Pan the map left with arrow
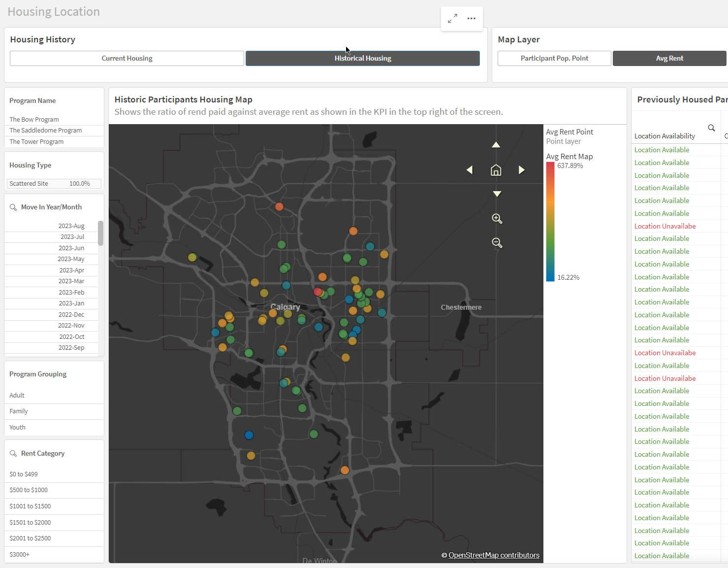The width and height of the screenshot is (728, 568). tap(470, 170)
